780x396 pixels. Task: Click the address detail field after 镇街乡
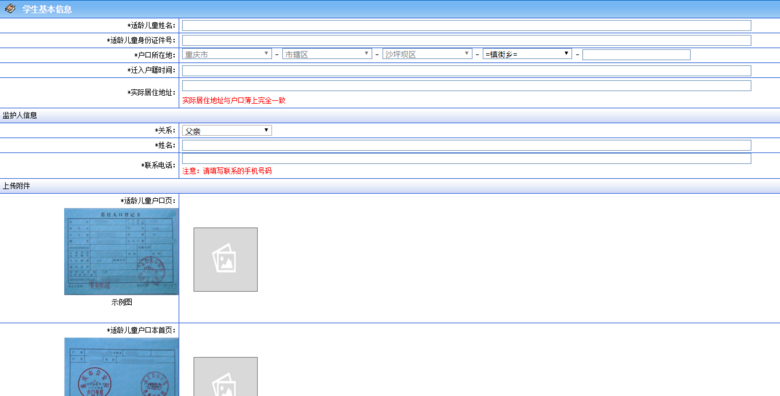[x=636, y=54]
